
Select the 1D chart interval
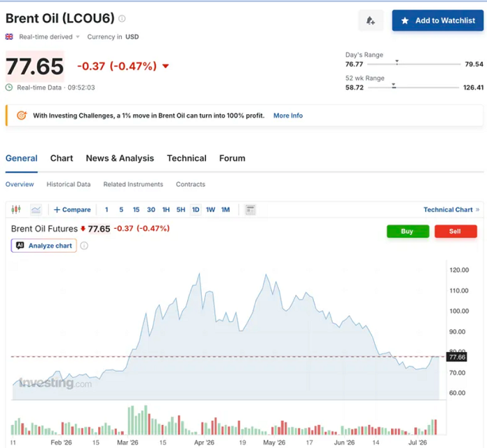click(195, 210)
